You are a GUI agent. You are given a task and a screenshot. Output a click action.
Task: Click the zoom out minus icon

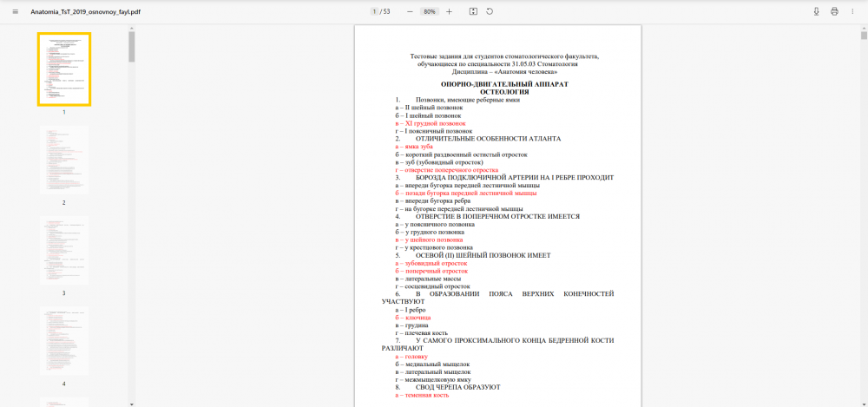410,11
